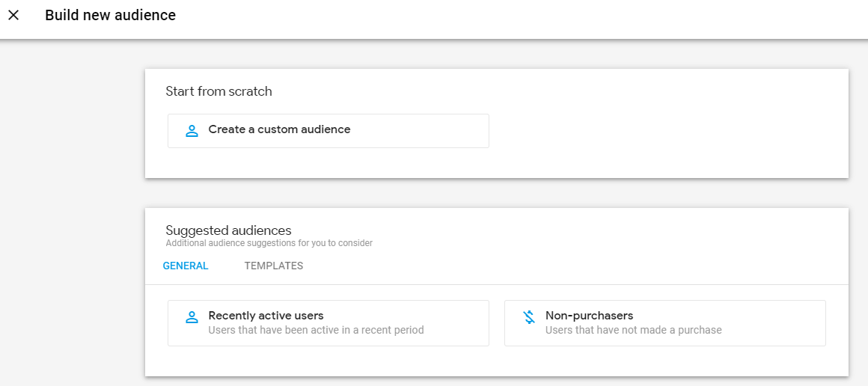Image resolution: width=868 pixels, height=386 pixels.
Task: Click the person icon beside Recently active users
Action: click(192, 317)
